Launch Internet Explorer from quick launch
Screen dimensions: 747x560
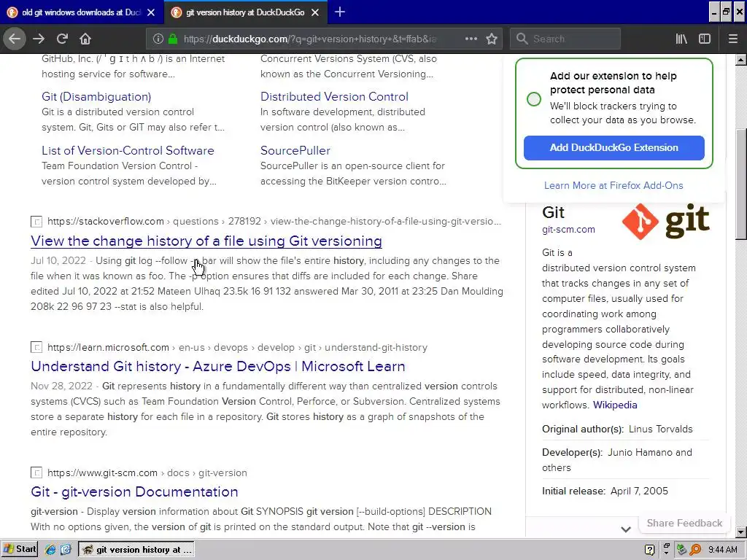coord(50,550)
